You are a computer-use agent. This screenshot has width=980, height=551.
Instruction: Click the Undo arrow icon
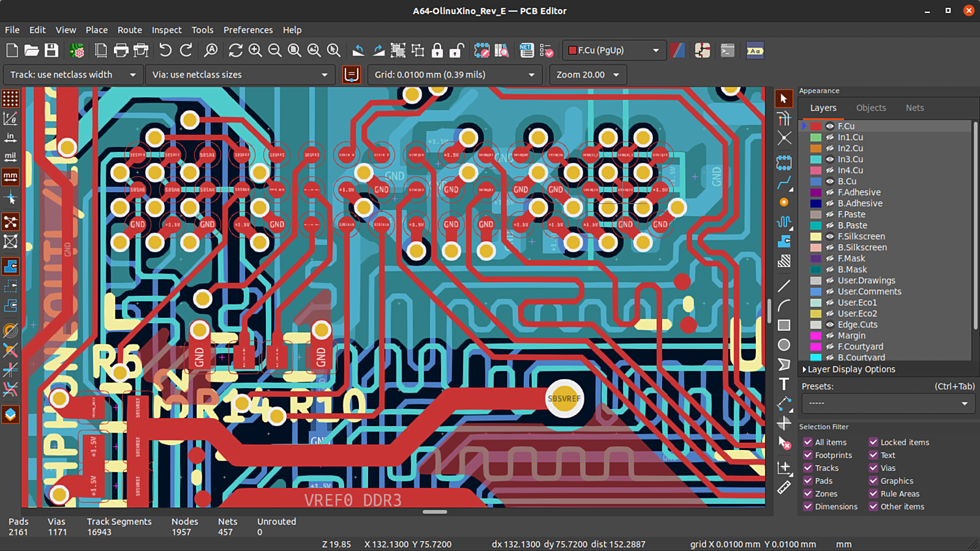(x=166, y=51)
